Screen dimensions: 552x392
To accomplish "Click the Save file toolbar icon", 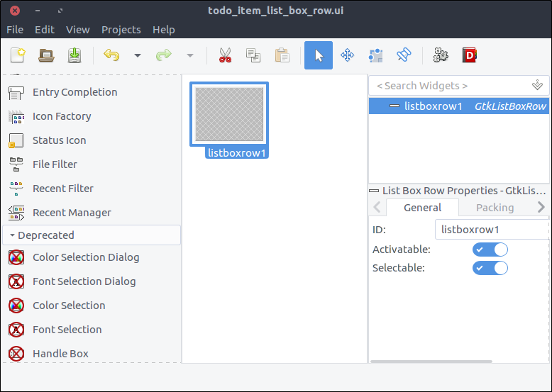I will coord(74,55).
